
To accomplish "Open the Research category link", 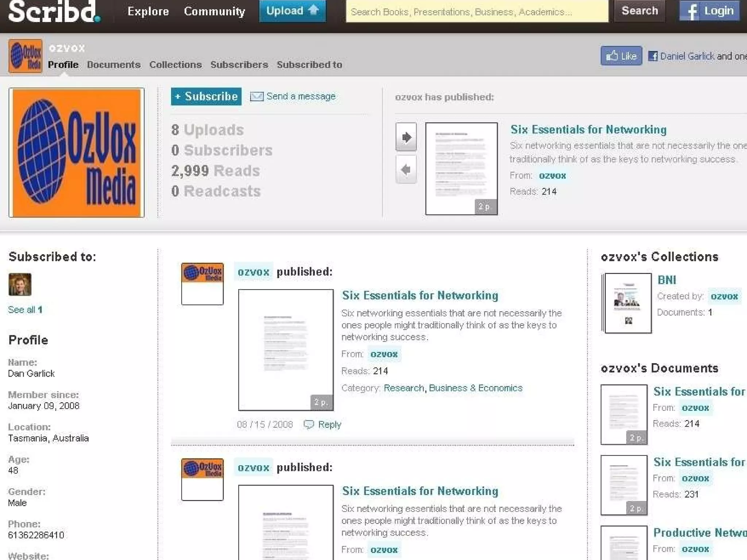I will point(404,388).
